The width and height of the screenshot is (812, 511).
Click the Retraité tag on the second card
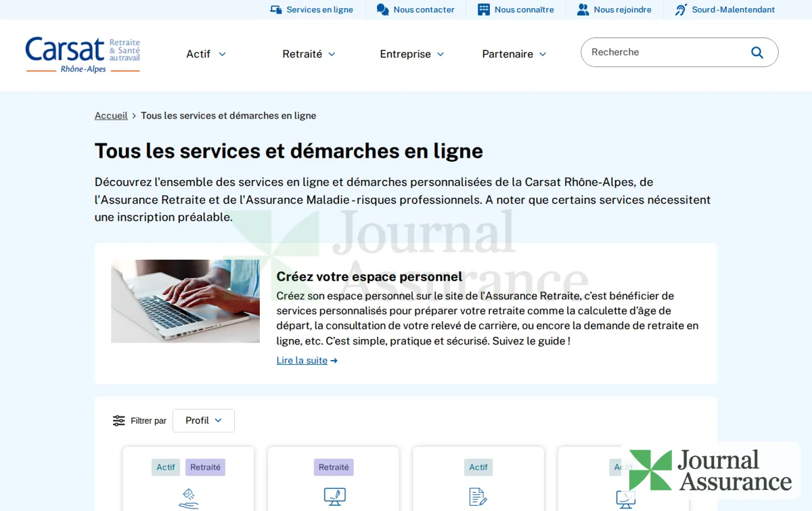(x=334, y=467)
